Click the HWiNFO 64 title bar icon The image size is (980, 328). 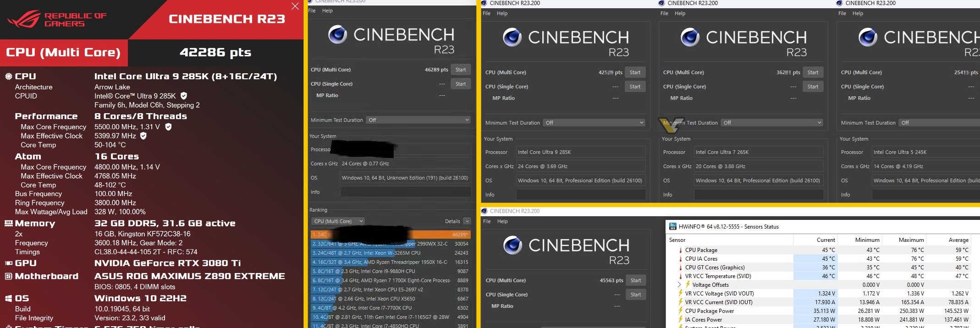pos(673,226)
